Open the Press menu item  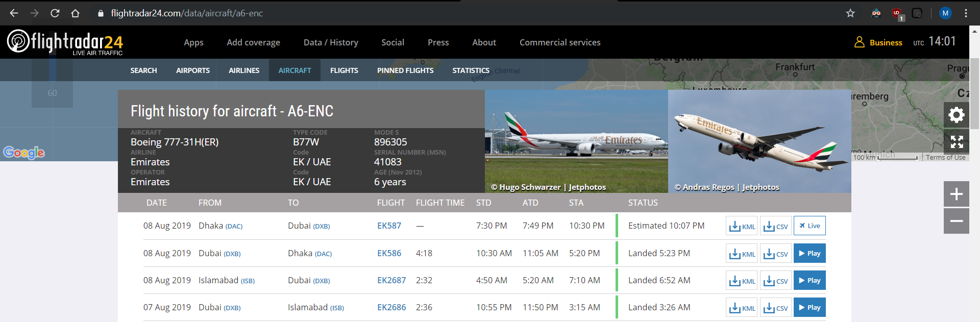pyautogui.click(x=438, y=42)
